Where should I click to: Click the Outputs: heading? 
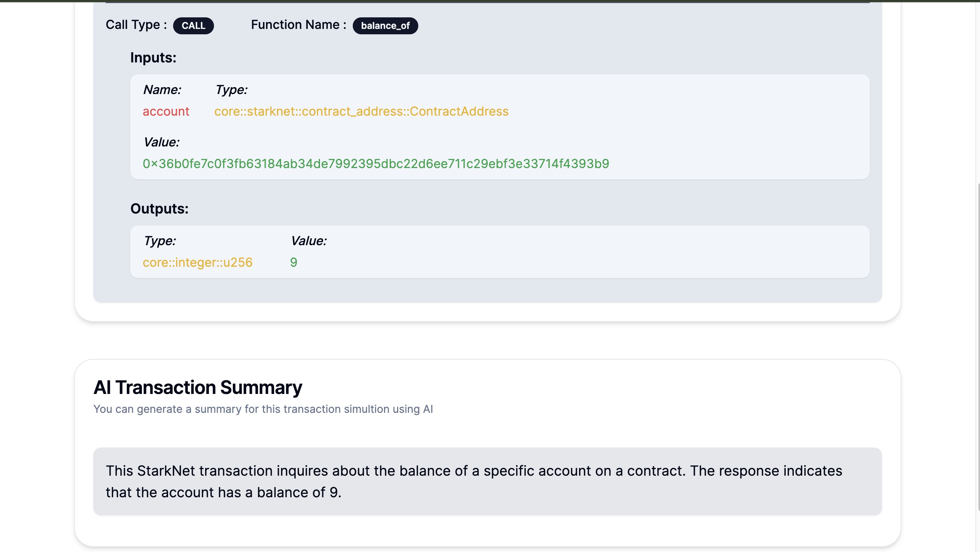click(159, 209)
